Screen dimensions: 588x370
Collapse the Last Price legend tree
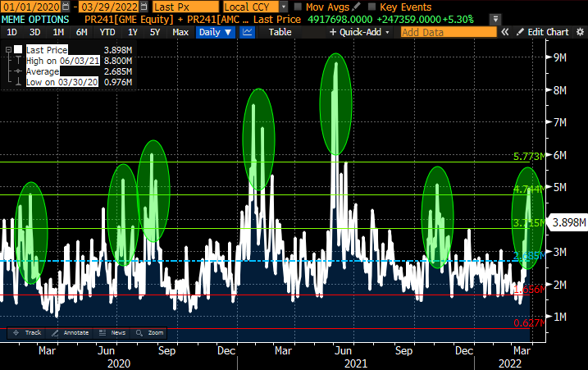tap(7, 49)
